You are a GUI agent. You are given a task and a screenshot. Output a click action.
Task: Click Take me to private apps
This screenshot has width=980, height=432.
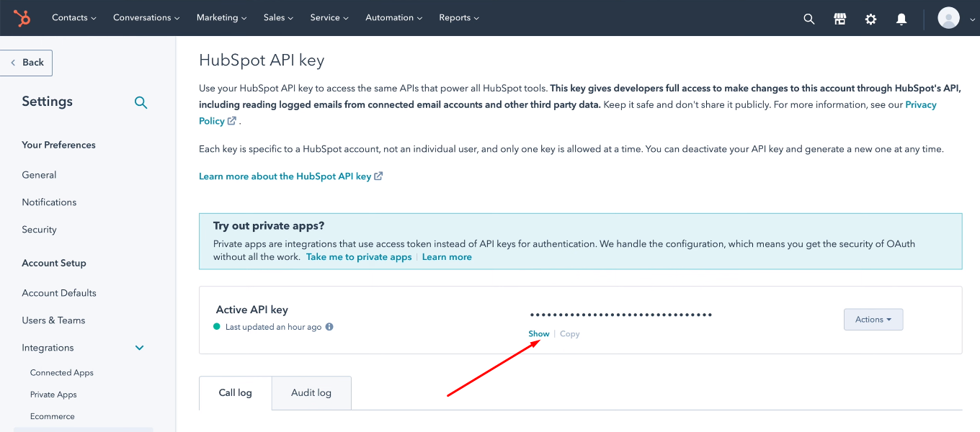pyautogui.click(x=359, y=257)
